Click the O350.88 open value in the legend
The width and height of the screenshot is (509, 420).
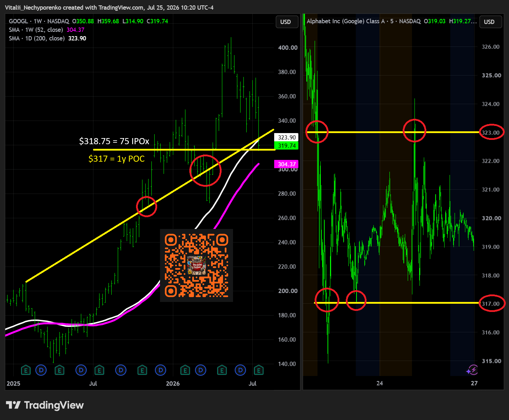83,21
